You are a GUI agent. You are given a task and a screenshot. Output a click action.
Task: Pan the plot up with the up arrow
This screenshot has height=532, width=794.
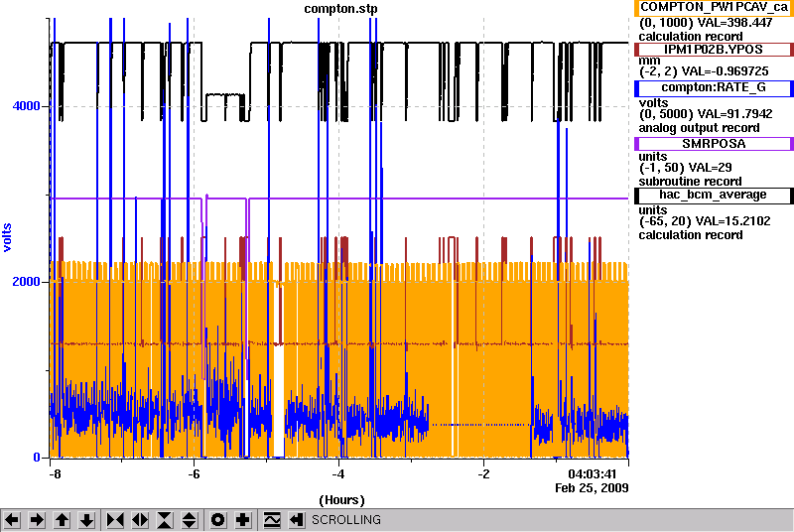pos(62,520)
